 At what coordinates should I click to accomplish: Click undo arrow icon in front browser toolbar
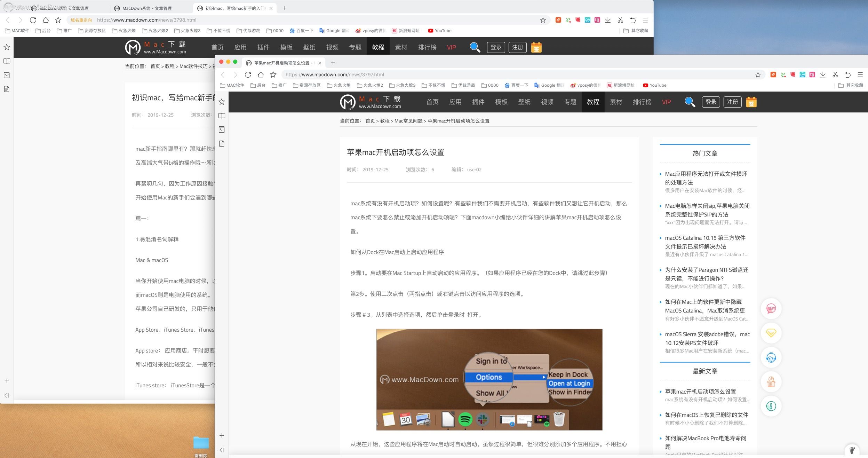coord(847,74)
